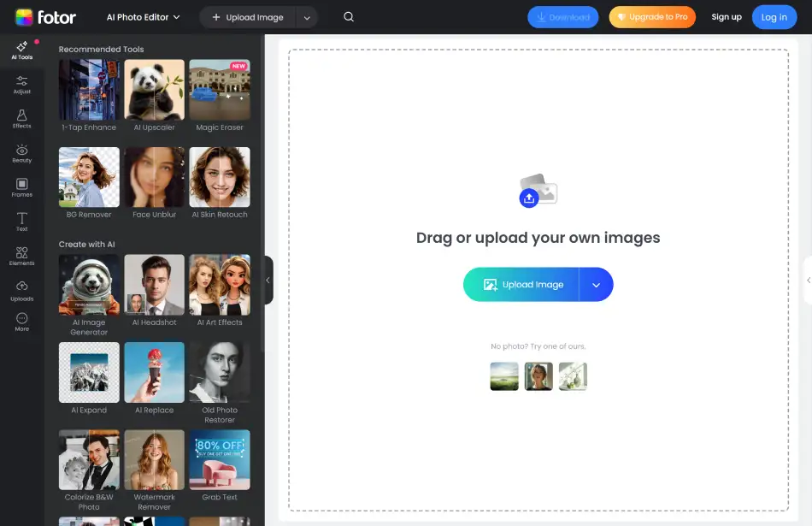Open the Frames panel
812x526 pixels.
click(x=22, y=187)
